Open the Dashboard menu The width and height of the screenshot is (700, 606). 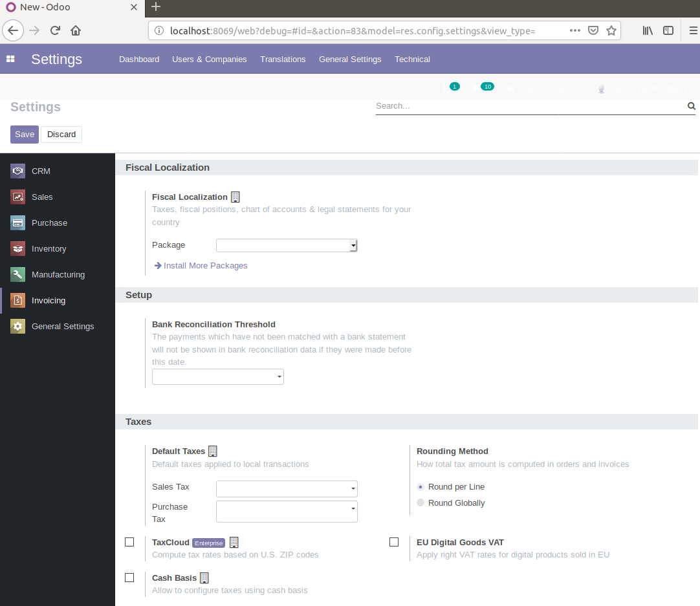coord(139,59)
